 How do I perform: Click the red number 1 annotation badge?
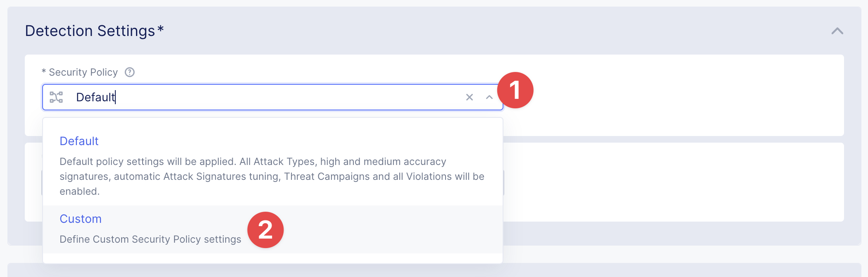(x=515, y=90)
